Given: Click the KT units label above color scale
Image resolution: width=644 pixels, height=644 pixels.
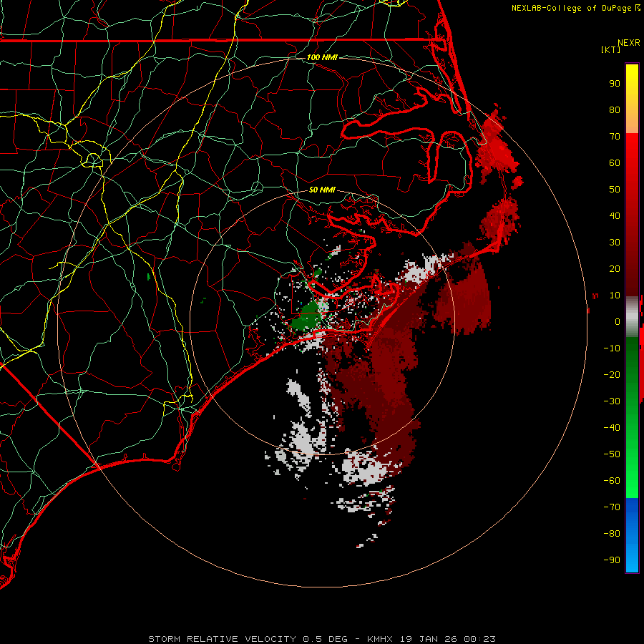Looking at the screenshot, I should (610, 49).
